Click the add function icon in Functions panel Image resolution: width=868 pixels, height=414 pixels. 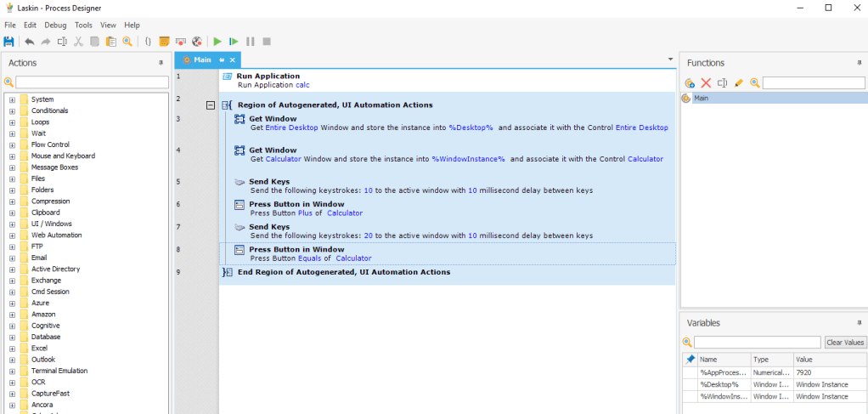690,82
